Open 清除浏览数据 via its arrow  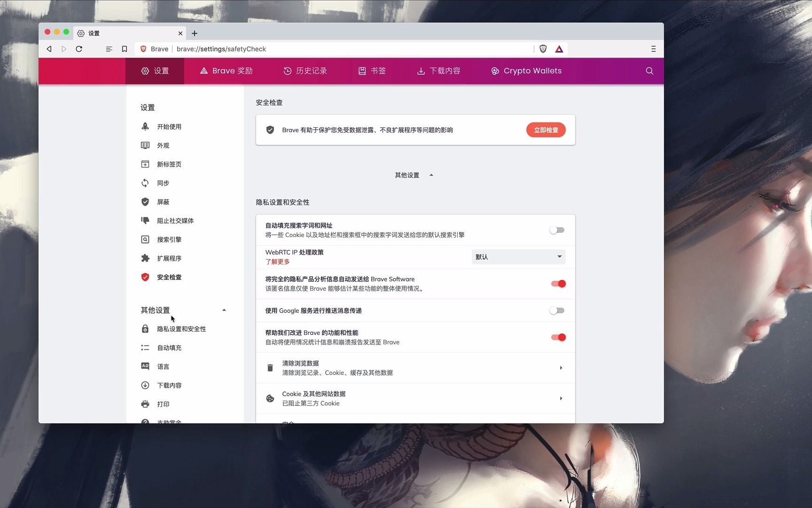[561, 368]
